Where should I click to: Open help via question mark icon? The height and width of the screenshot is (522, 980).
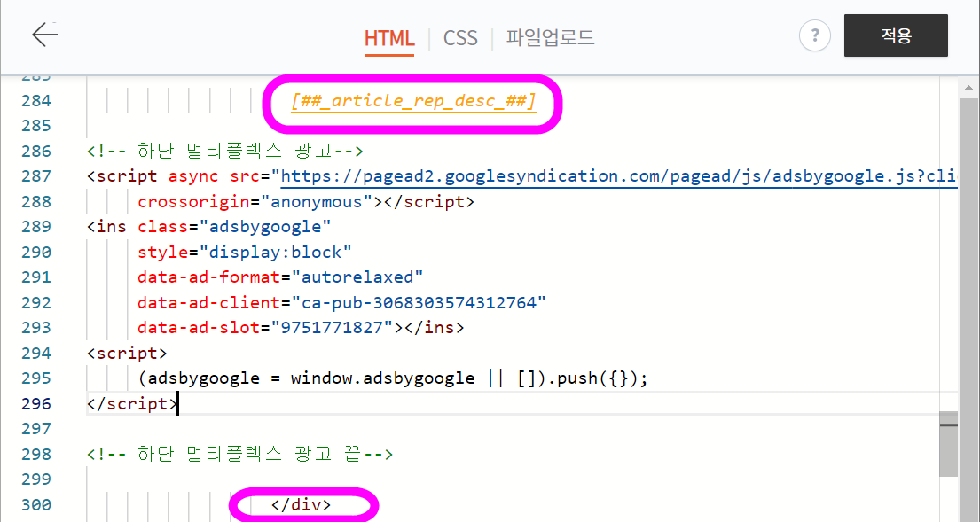[815, 36]
